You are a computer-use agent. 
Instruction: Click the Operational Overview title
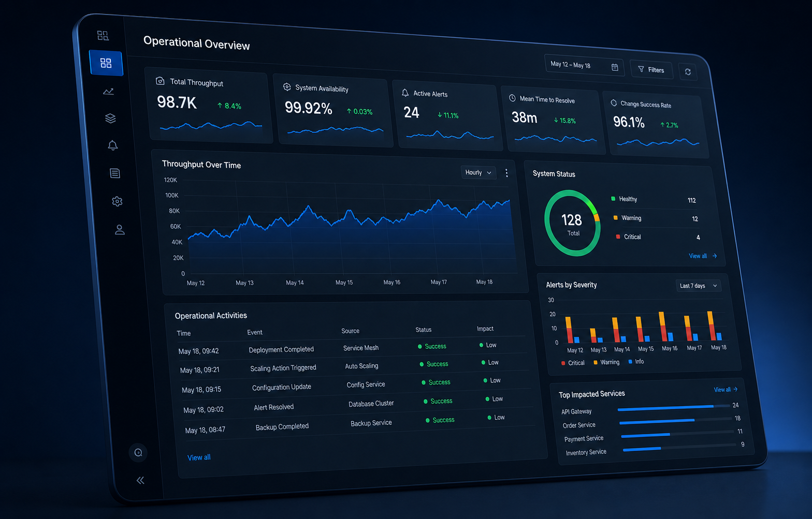[x=197, y=43]
